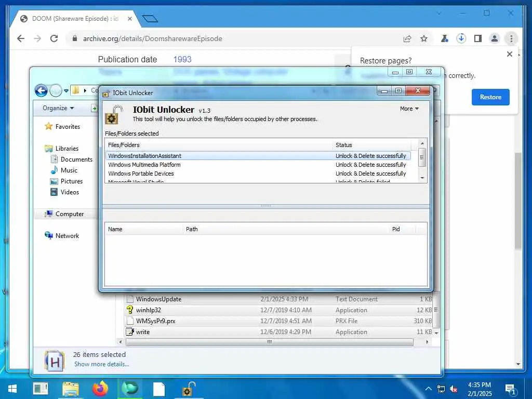Viewport: 532px width, 399px height.
Task: Select the WindowsUpdate text document
Action: pyautogui.click(x=279, y=299)
